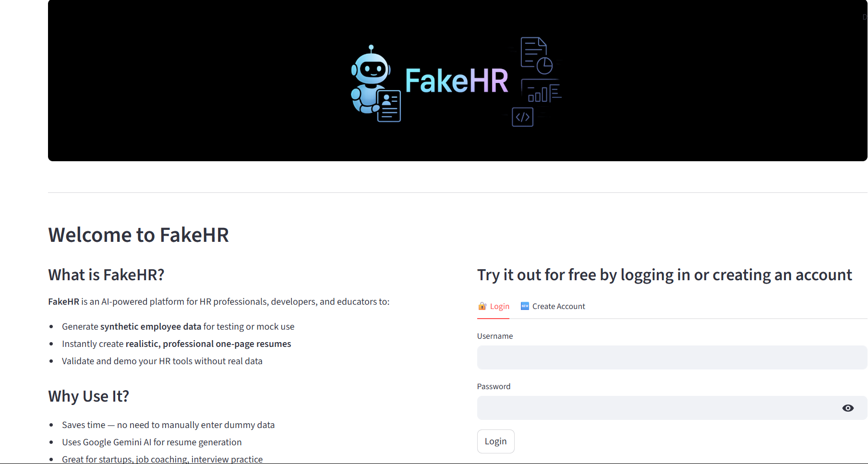The image size is (868, 464).
Task: Click the document report icon in banner
Action: (536, 56)
